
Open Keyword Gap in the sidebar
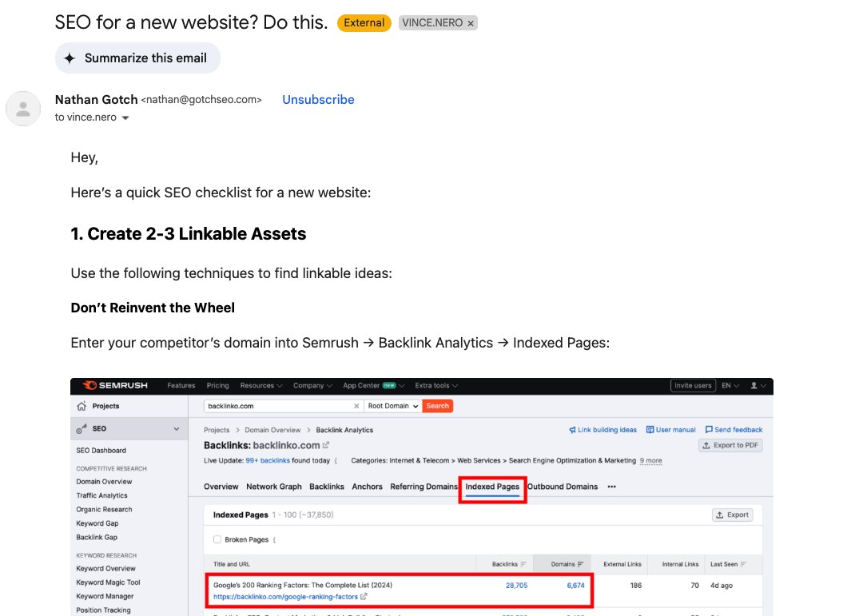97,523
